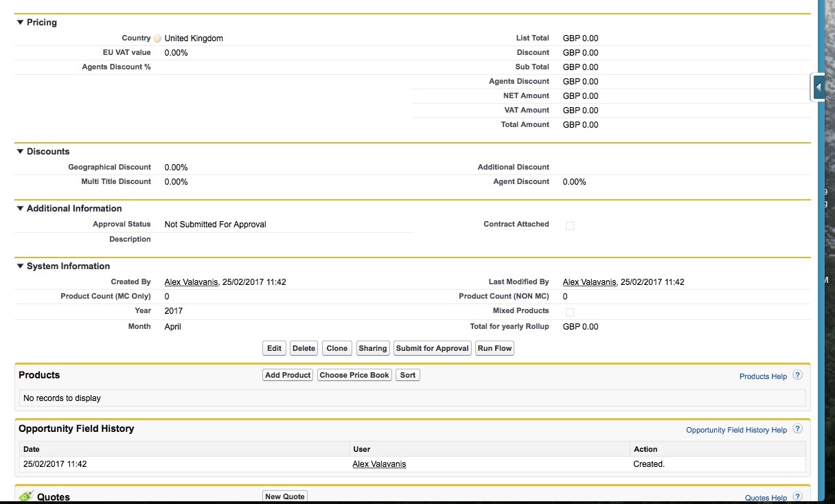835x504 pixels.
Task: Open the Quotes Help link
Action: click(x=766, y=498)
